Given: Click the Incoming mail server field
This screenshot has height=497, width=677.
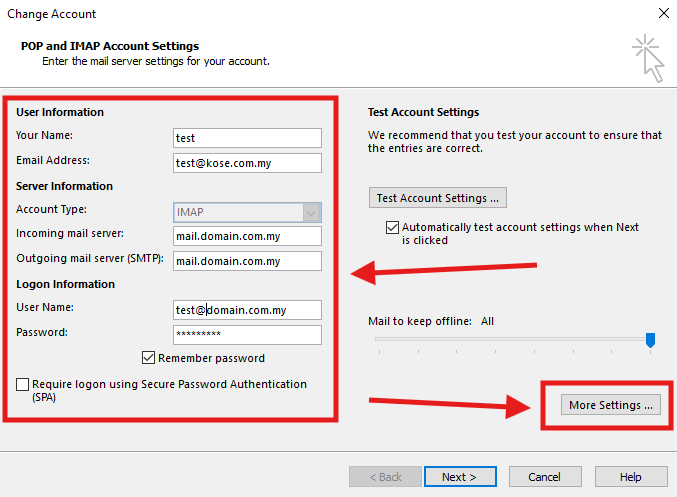Looking at the screenshot, I should (x=247, y=236).
